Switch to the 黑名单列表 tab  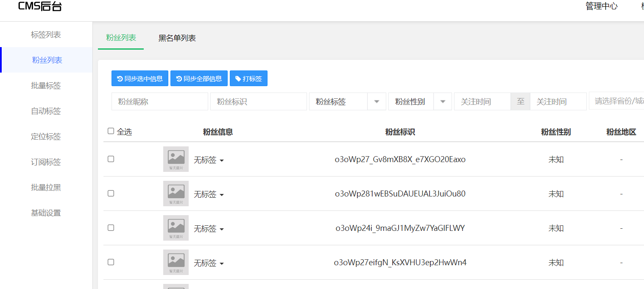(177, 38)
